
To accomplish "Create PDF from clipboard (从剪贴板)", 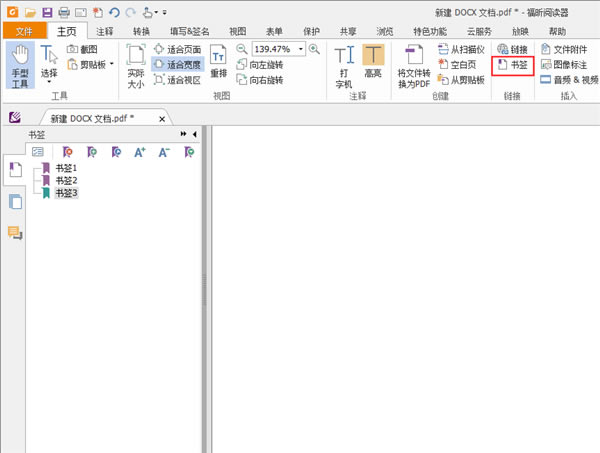I will pyautogui.click(x=461, y=80).
